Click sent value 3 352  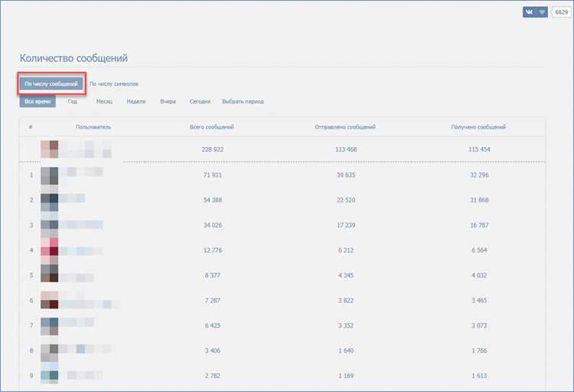[x=346, y=325]
